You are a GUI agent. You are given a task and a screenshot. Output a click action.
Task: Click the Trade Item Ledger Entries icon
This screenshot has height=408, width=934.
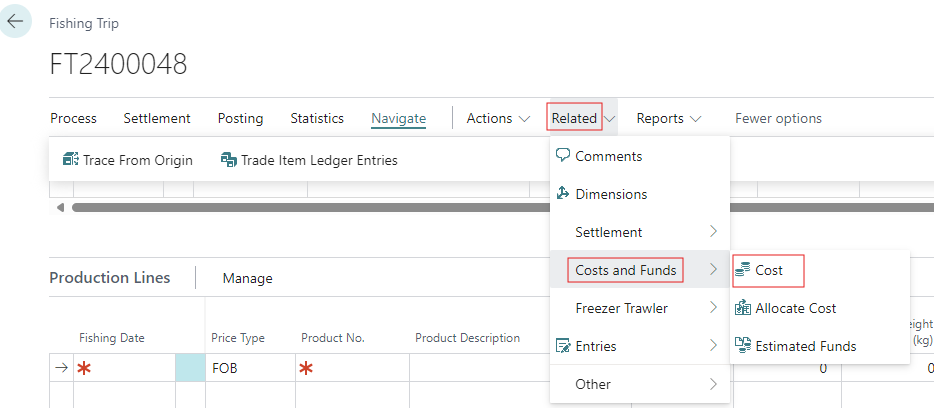tap(228, 160)
